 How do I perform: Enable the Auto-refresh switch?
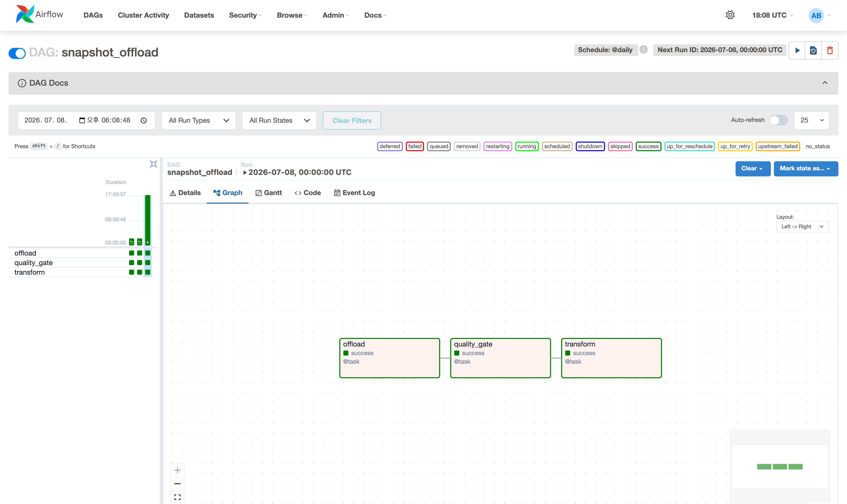pos(778,120)
